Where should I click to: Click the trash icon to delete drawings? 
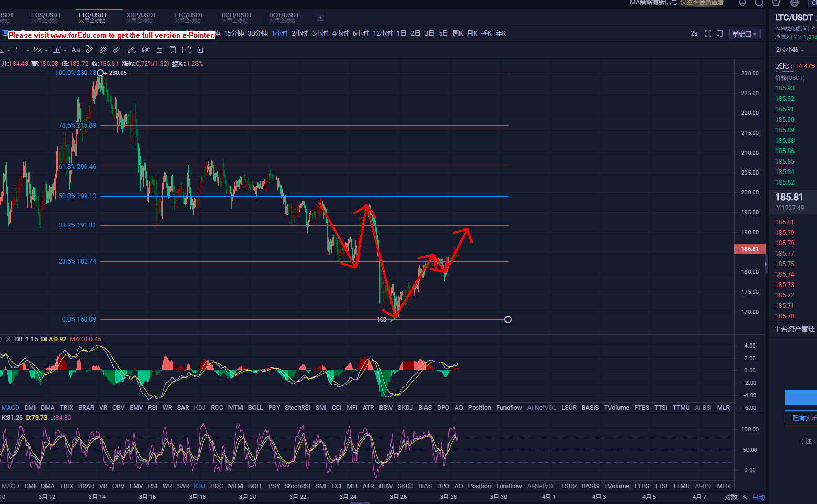[x=200, y=50]
